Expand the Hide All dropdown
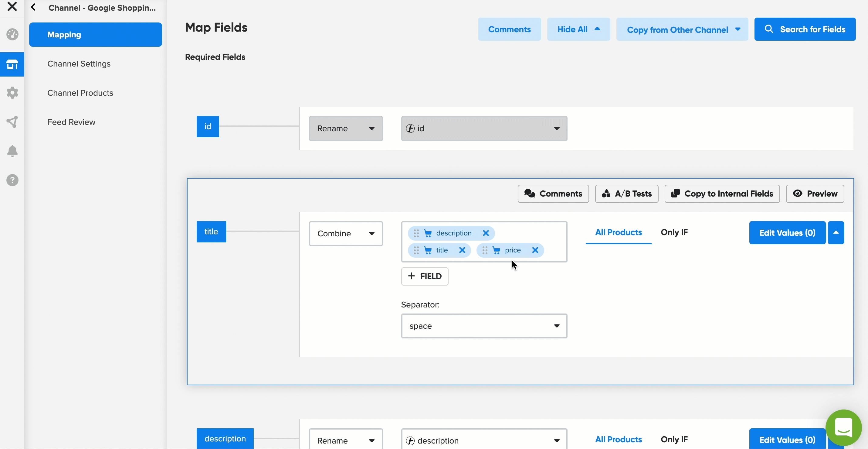This screenshot has width=868, height=449. coord(578,29)
